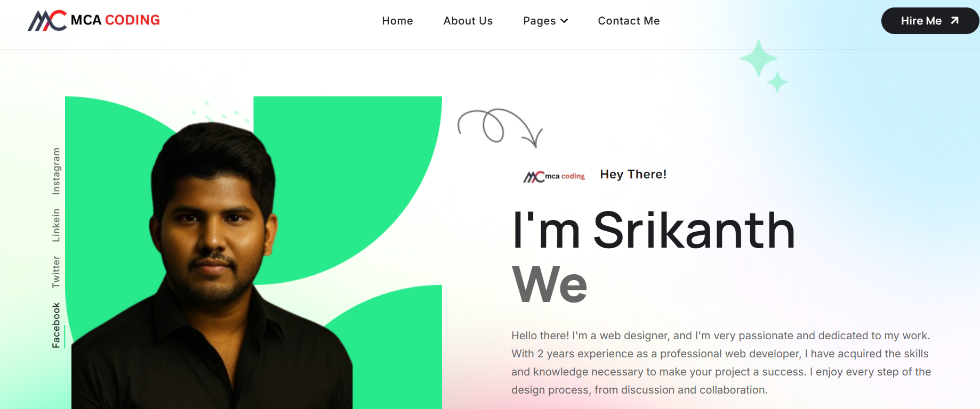Click the green sparkle stars decoration

pos(764,66)
